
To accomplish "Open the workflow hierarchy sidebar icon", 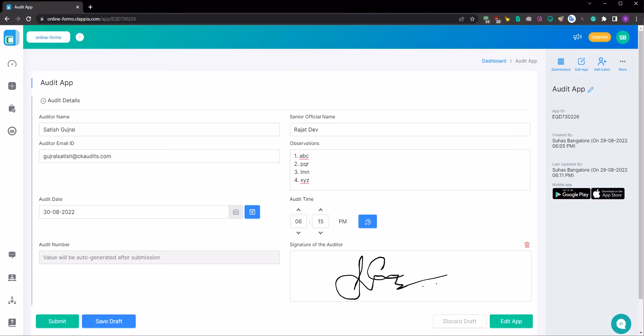I will [x=12, y=300].
